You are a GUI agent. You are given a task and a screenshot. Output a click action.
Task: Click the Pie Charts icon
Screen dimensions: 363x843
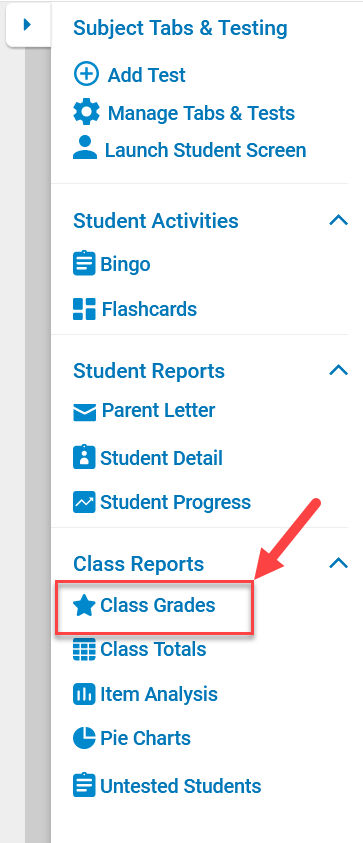(84, 738)
